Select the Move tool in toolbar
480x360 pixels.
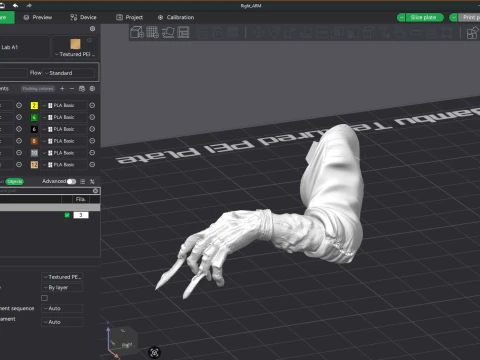pyautogui.click(x=258, y=32)
